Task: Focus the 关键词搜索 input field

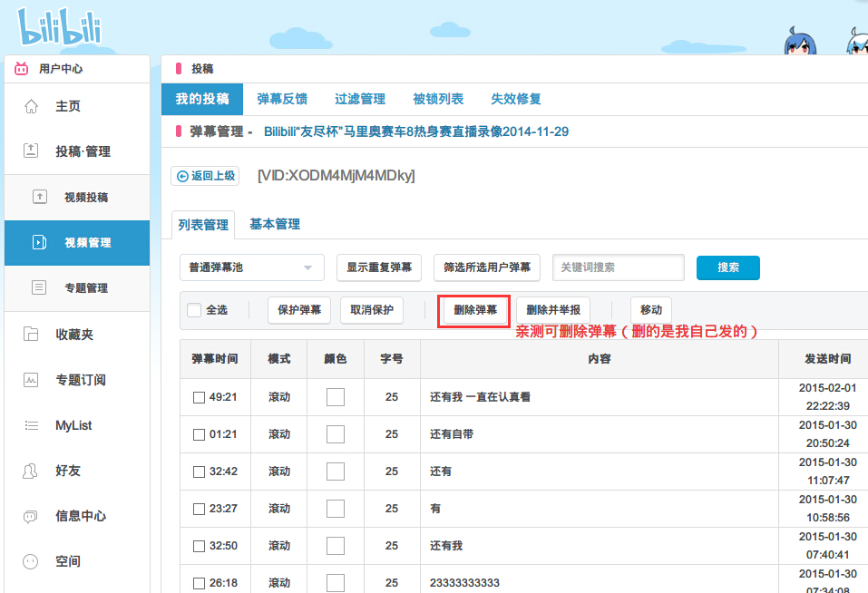Action: tap(619, 267)
